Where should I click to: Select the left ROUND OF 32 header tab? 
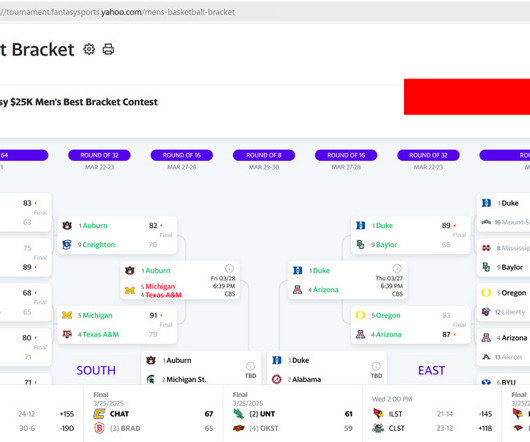(x=99, y=155)
